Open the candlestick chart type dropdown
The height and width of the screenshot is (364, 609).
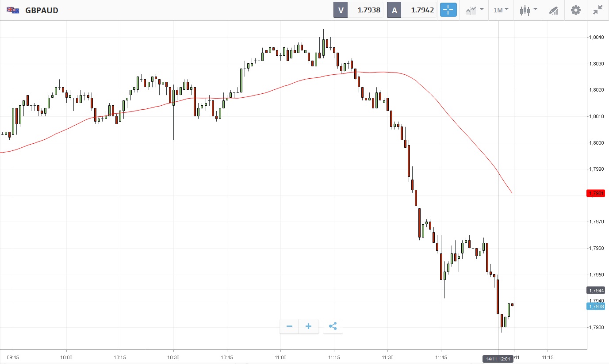pos(528,10)
